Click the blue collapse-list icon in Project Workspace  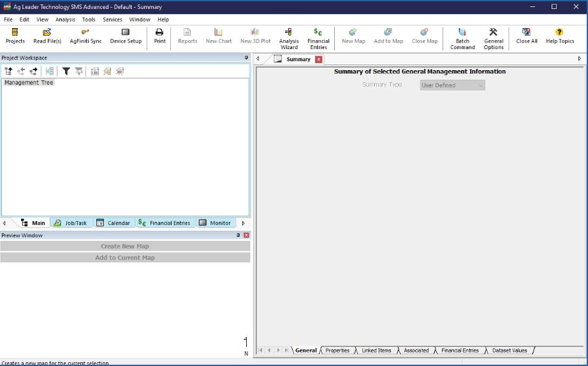pyautogui.click(x=50, y=71)
